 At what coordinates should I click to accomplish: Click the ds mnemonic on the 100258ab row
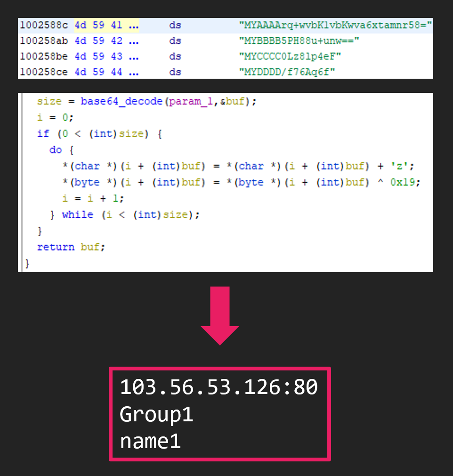pos(175,41)
